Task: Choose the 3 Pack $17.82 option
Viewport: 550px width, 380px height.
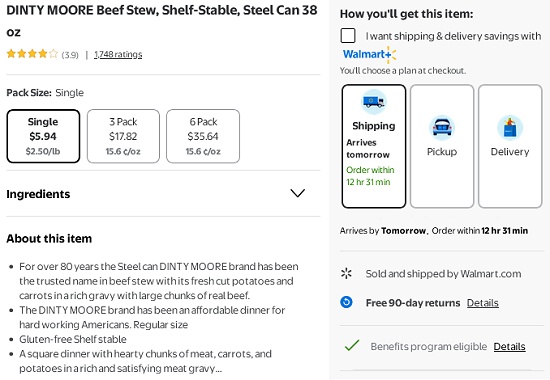Action: [123, 136]
